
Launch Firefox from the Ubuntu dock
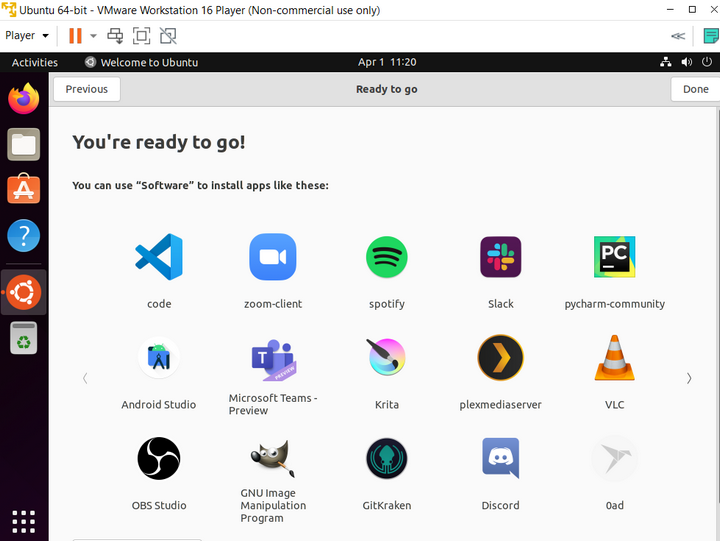24,98
